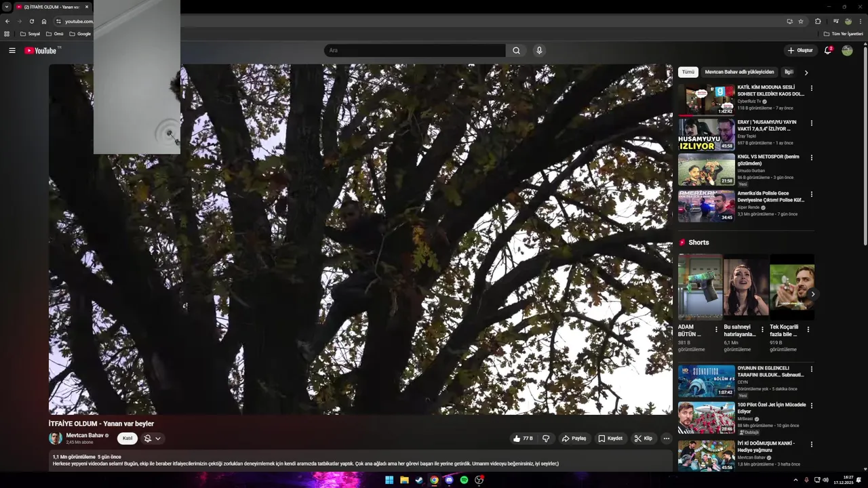
Task: Toggle the channel notification bell setting
Action: pyautogui.click(x=148, y=439)
